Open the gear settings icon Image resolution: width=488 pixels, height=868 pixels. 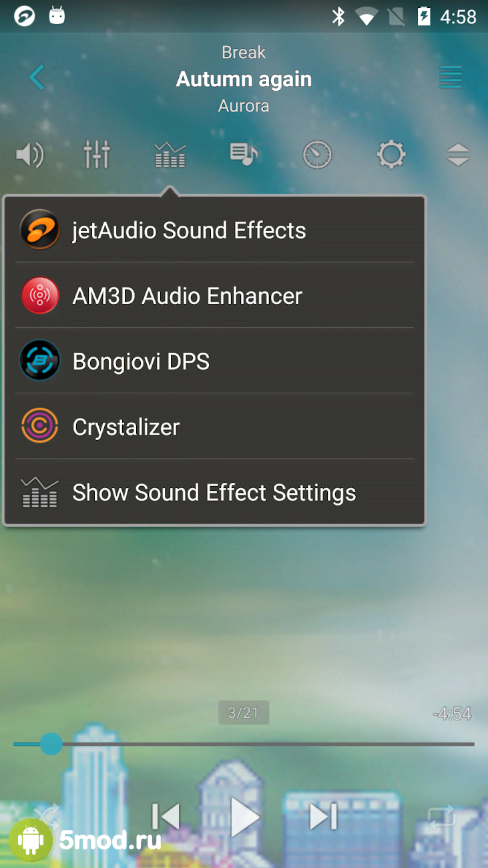point(391,155)
